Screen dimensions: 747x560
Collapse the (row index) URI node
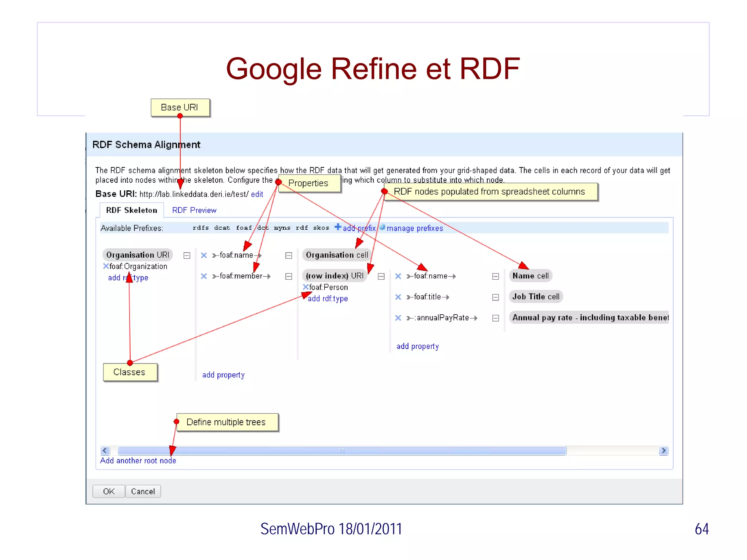tap(381, 276)
